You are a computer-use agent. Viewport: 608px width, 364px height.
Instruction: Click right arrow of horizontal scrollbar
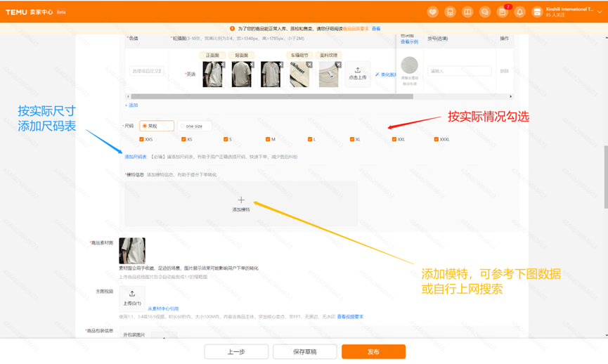[511, 96]
